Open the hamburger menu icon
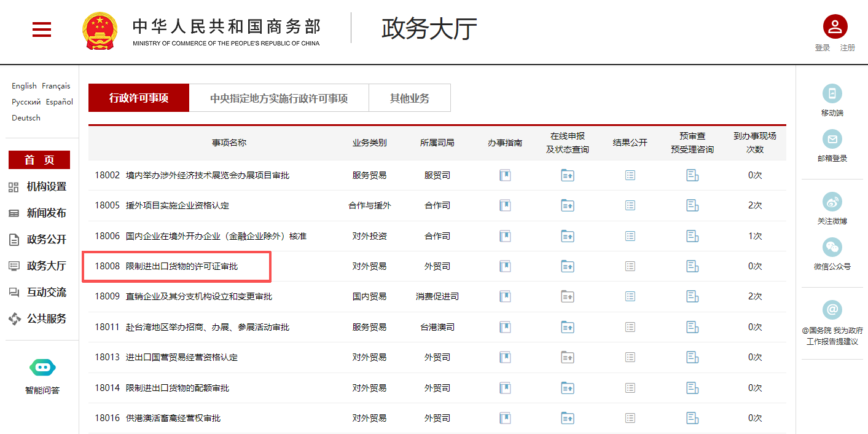The image size is (868, 434). click(x=42, y=30)
